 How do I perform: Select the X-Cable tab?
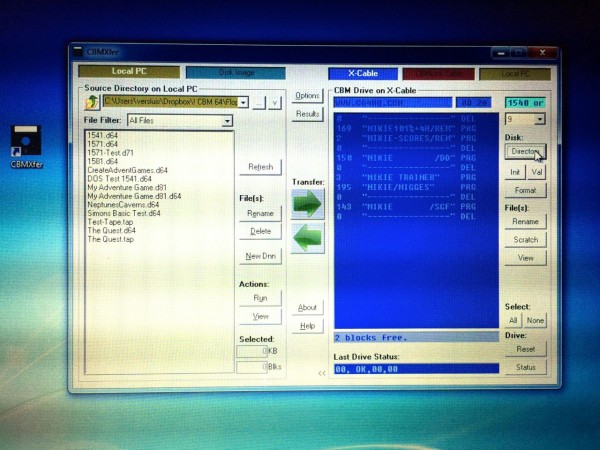(363, 73)
